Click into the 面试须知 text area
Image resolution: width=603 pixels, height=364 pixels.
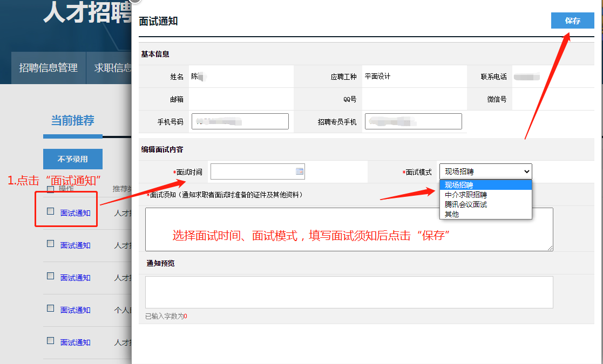[x=349, y=229]
